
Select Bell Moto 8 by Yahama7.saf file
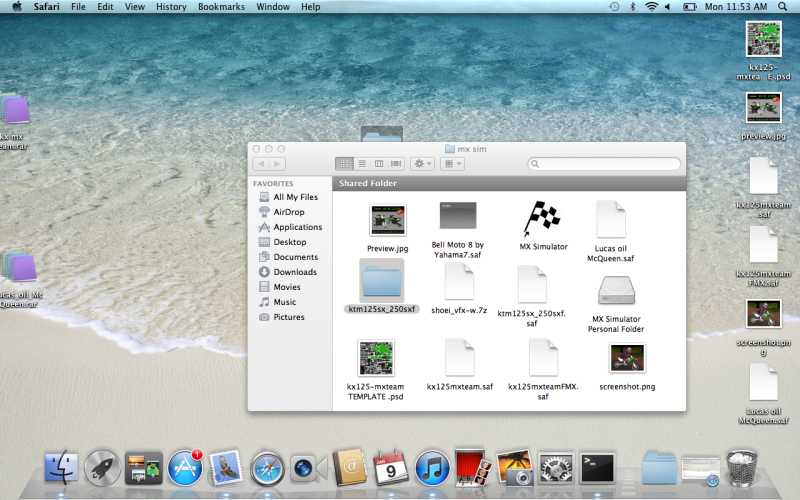click(x=458, y=216)
